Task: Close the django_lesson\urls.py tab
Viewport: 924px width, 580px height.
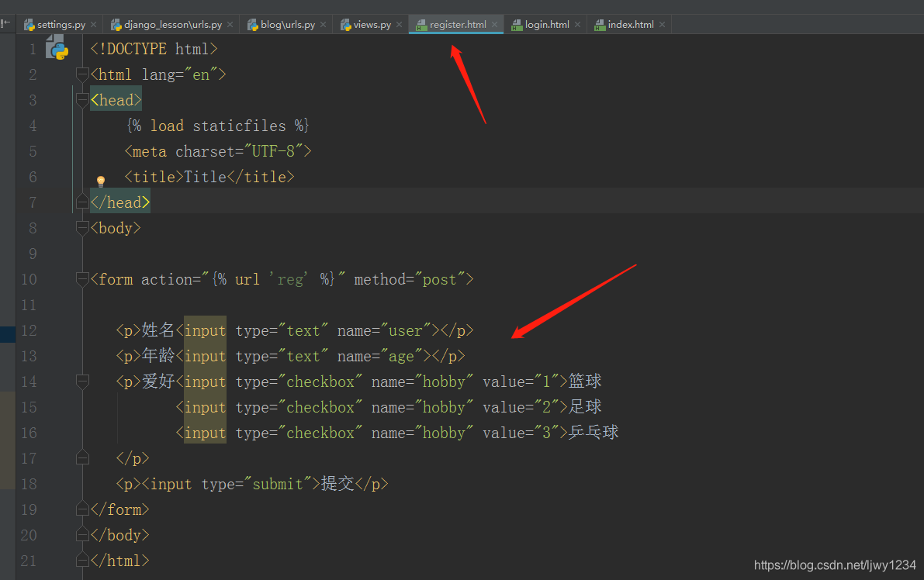Action: point(230,25)
